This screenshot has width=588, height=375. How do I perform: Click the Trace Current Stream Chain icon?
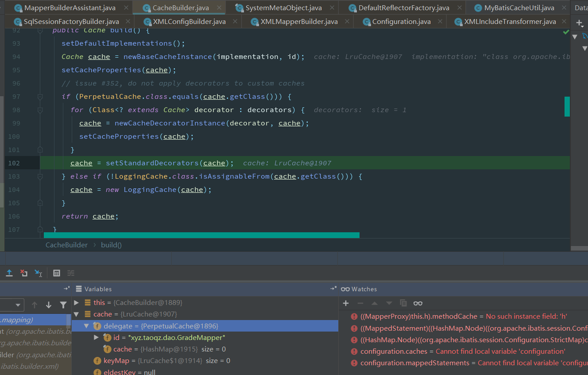(x=71, y=273)
